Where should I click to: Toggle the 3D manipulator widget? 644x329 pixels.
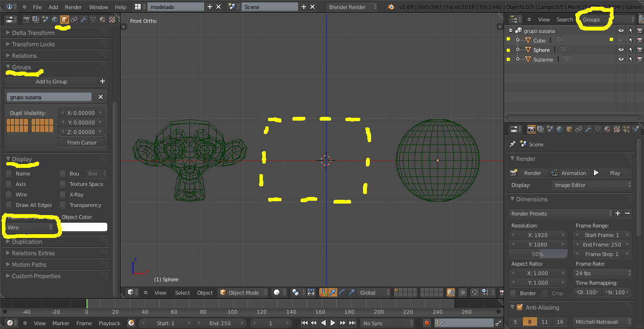point(323,292)
